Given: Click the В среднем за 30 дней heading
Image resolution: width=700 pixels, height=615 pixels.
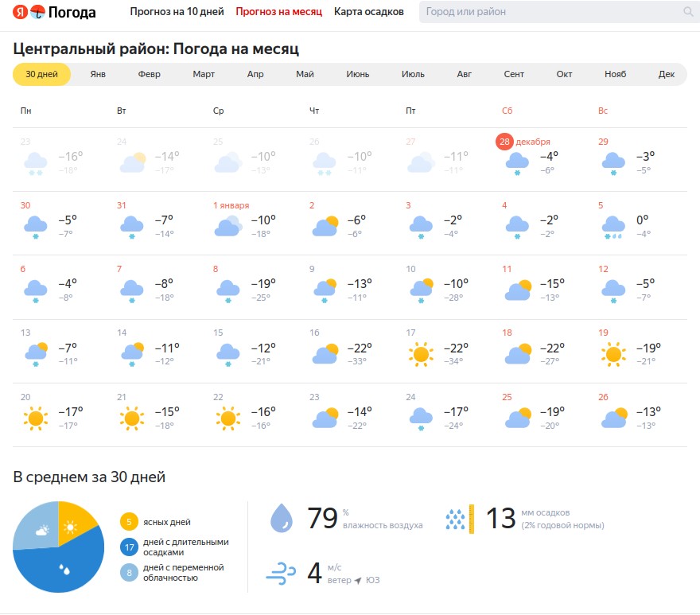Looking at the screenshot, I should pos(89,477).
